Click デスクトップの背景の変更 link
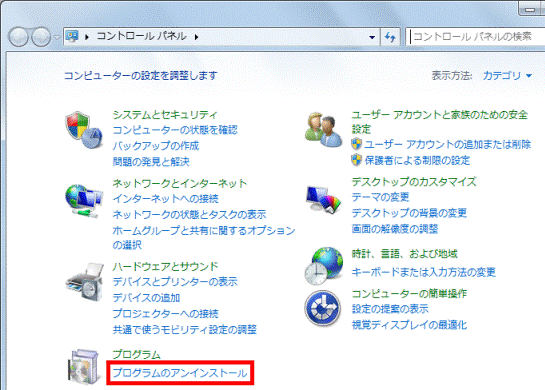This screenshot has height=390, width=545. click(409, 213)
